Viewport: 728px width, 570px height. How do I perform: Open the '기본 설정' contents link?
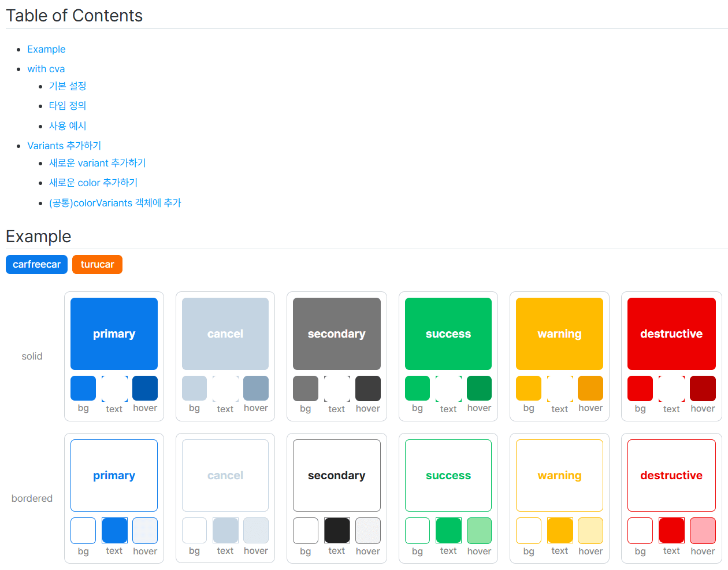68,86
